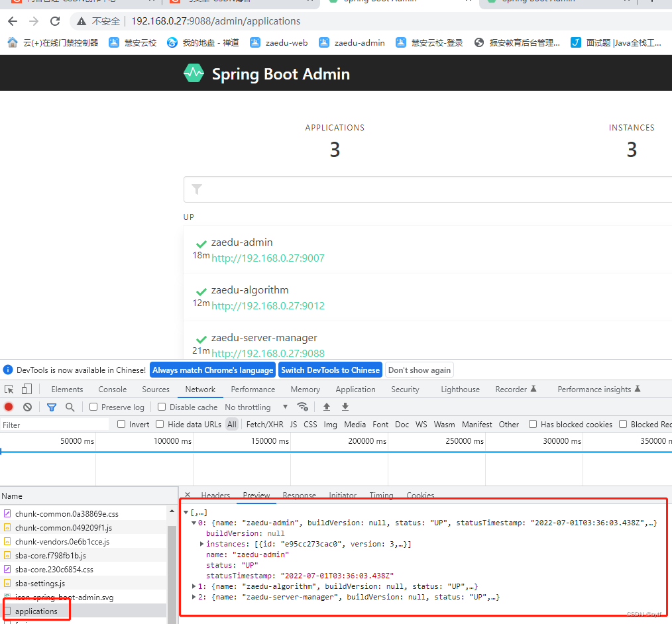Click the import HAR upload arrow
Viewport: 672px width, 624px height.
click(x=327, y=407)
